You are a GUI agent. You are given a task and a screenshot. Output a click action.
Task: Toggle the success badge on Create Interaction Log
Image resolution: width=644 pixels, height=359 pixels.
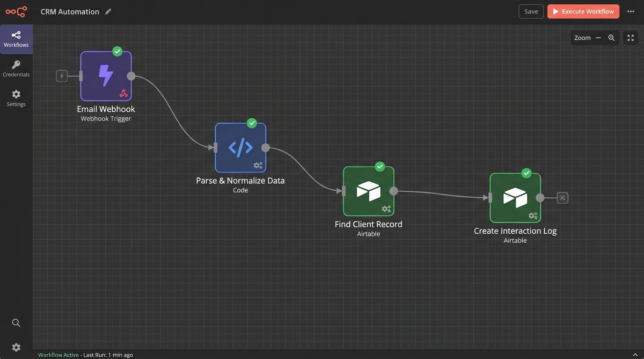(x=526, y=173)
